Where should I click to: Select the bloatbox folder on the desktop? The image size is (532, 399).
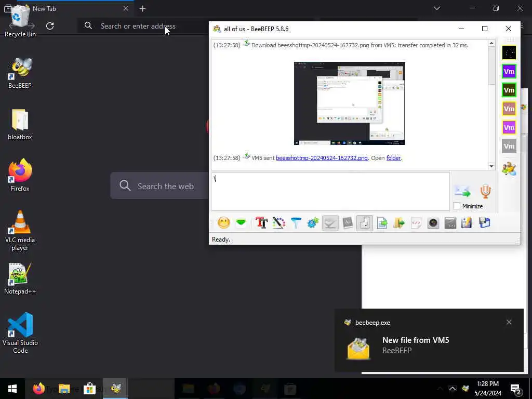pos(20,125)
